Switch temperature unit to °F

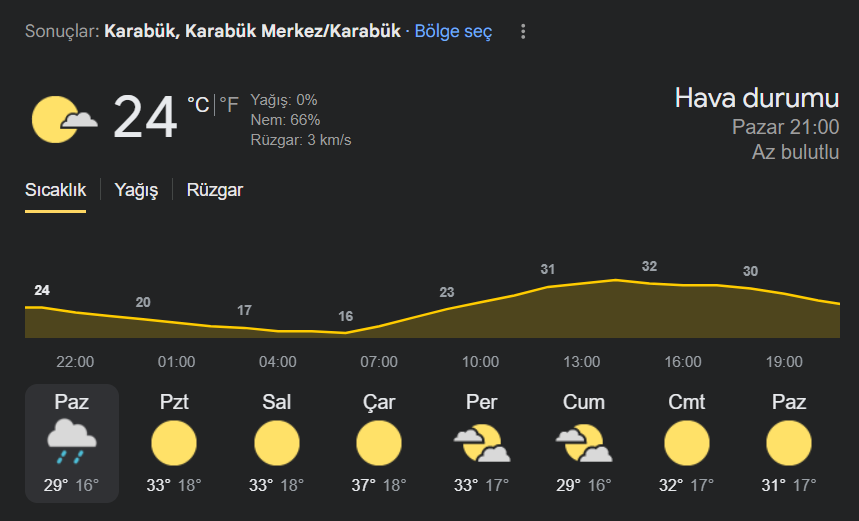tap(229, 105)
